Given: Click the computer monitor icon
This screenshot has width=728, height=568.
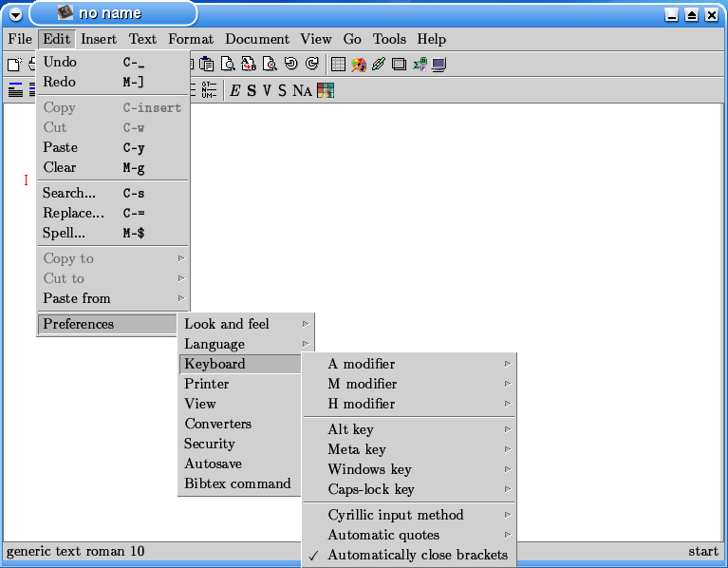Looking at the screenshot, I should pos(439,64).
